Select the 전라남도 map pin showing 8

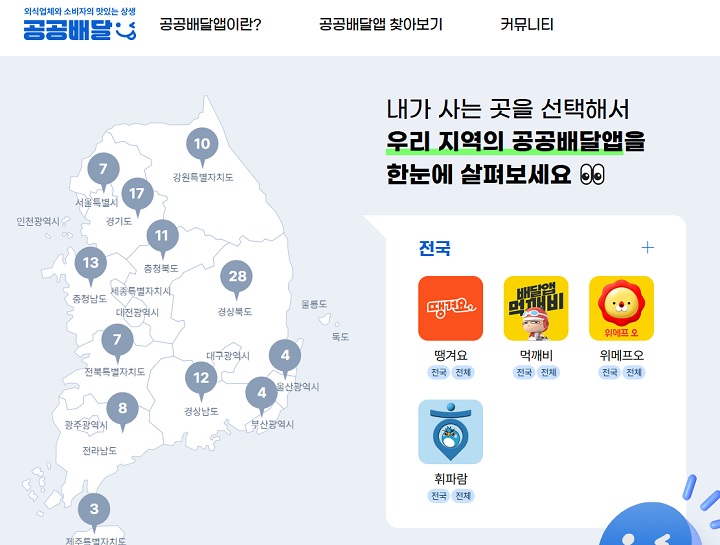click(x=122, y=409)
